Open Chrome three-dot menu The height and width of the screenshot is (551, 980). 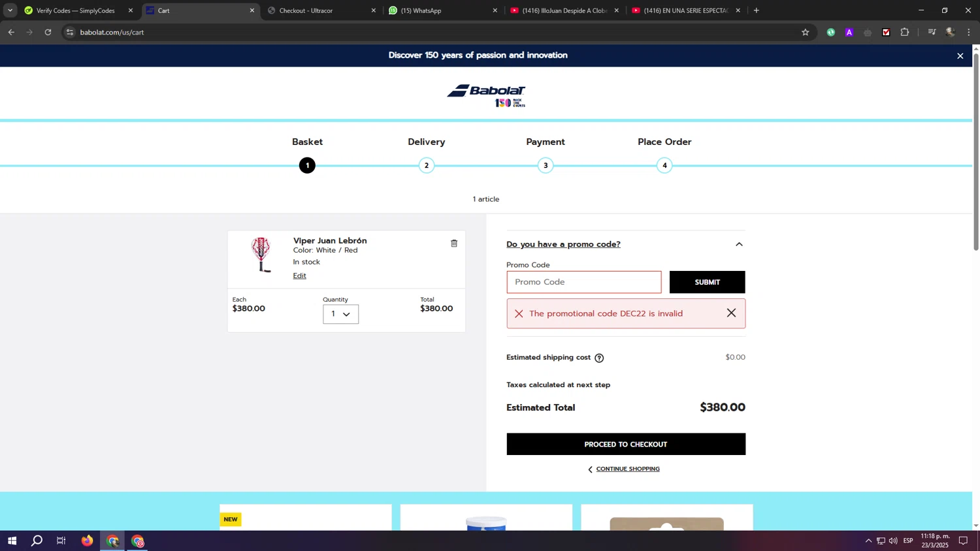click(x=969, y=32)
